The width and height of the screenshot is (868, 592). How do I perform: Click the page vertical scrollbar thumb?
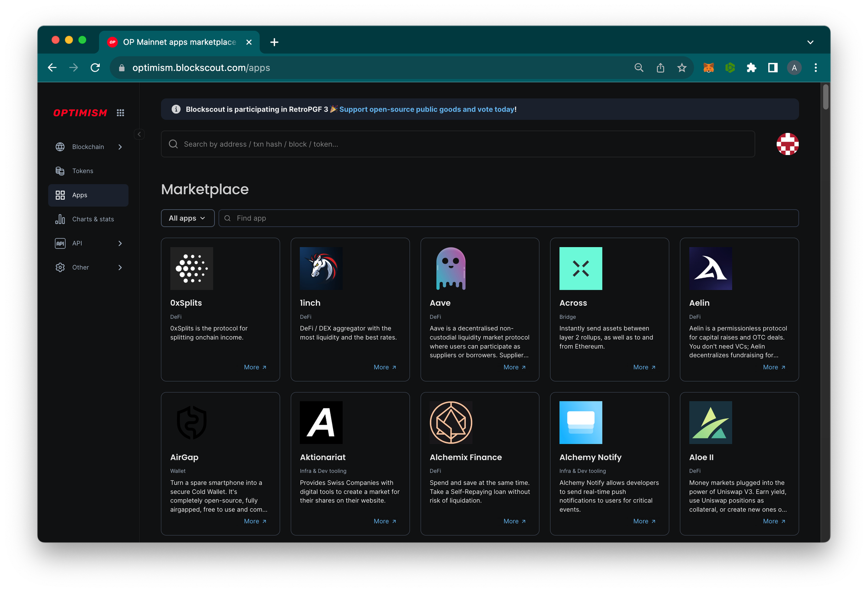click(825, 96)
